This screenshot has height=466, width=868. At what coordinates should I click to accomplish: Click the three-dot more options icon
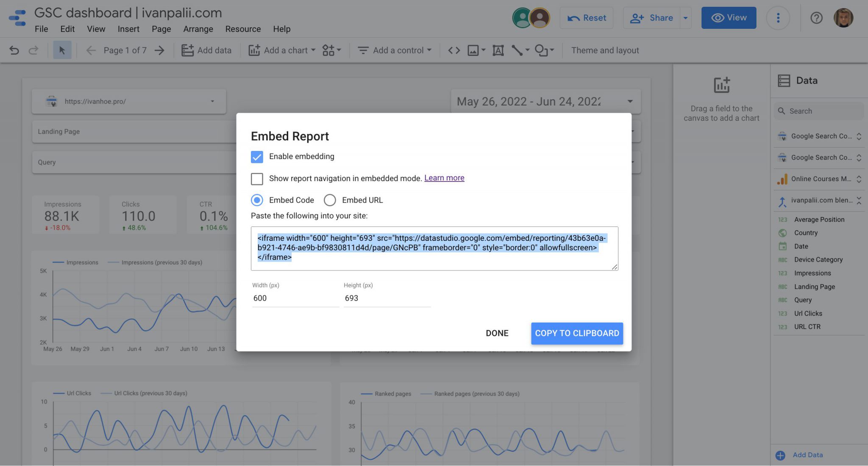click(778, 18)
